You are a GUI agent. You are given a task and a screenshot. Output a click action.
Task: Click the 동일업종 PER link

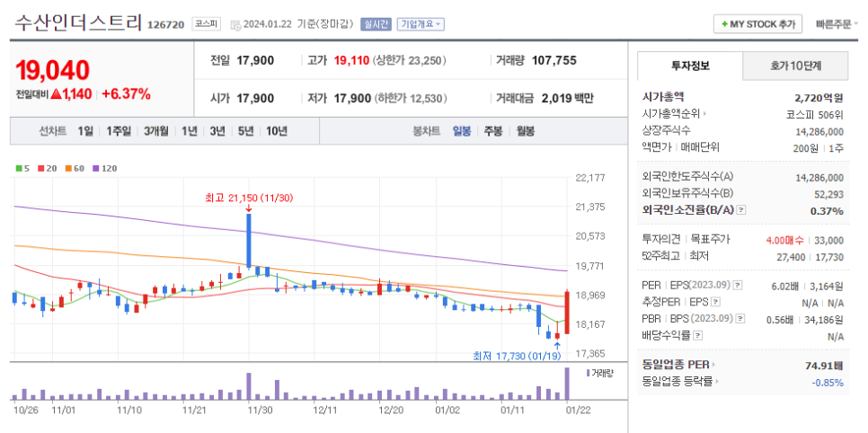[678, 365]
